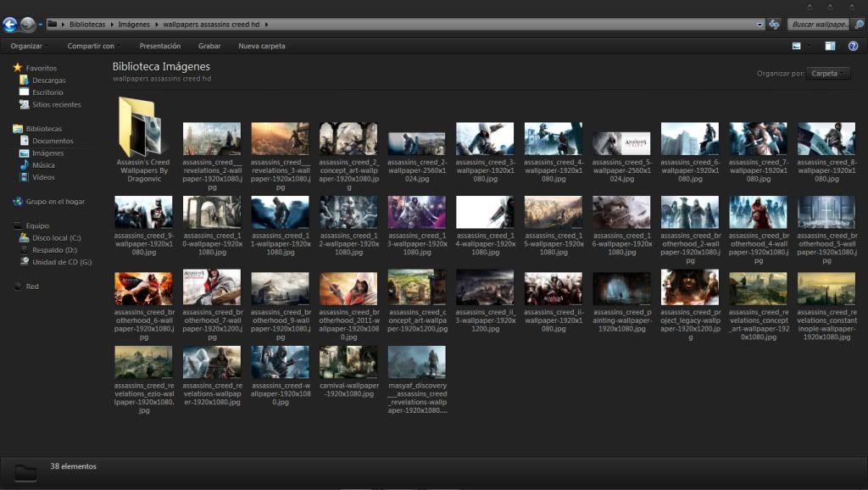Change view with the views icon
The height and width of the screenshot is (490, 868).
[x=797, y=46]
